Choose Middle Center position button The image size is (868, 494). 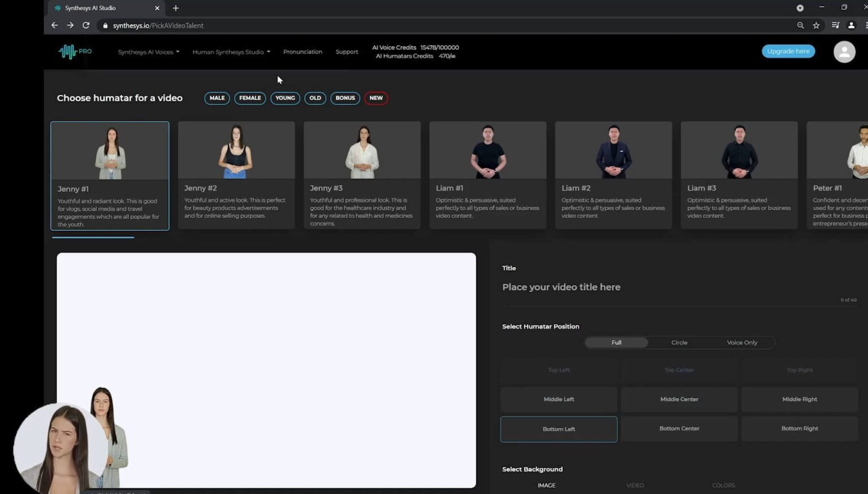pyautogui.click(x=679, y=399)
